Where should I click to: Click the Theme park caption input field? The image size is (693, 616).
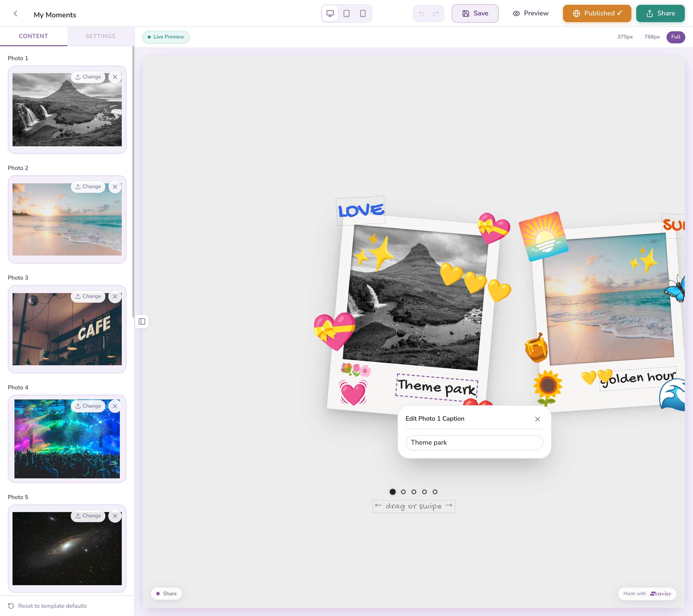click(474, 443)
